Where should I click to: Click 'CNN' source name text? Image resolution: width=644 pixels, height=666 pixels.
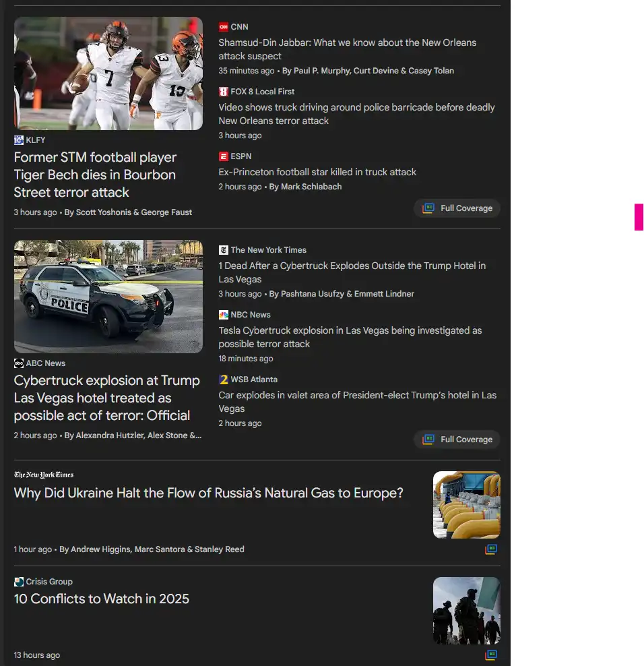coord(239,27)
